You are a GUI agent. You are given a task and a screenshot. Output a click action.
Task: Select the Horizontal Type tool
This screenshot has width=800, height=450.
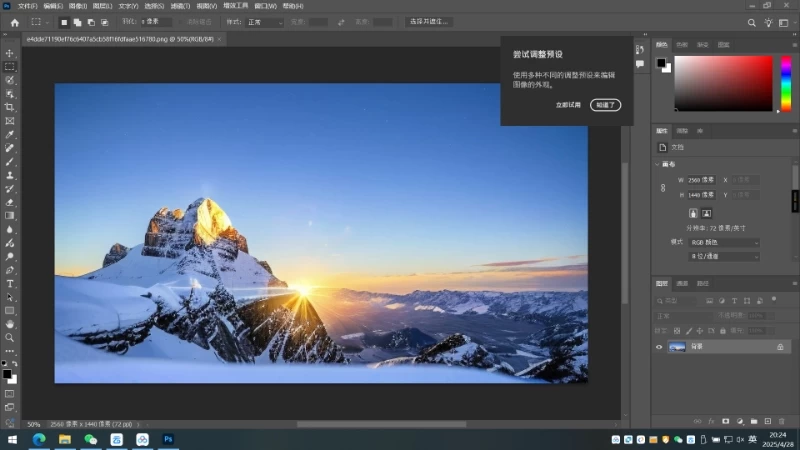(10, 284)
